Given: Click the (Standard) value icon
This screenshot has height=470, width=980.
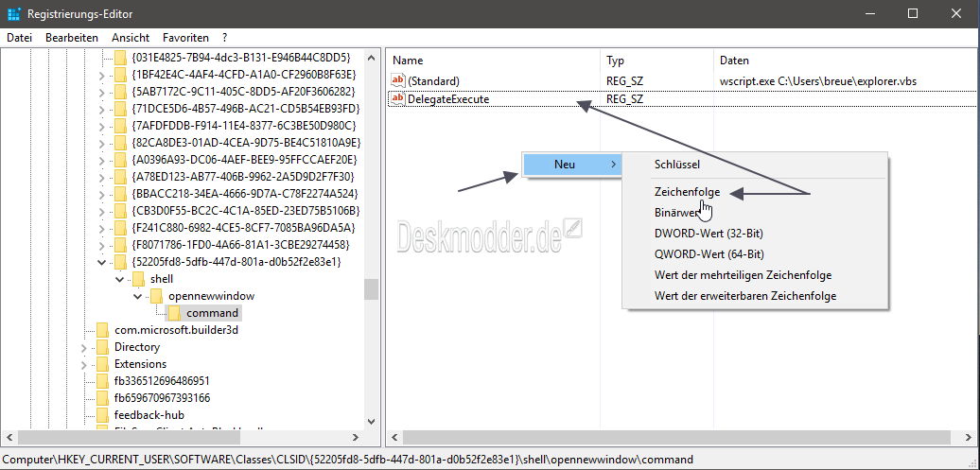Looking at the screenshot, I should (398, 80).
